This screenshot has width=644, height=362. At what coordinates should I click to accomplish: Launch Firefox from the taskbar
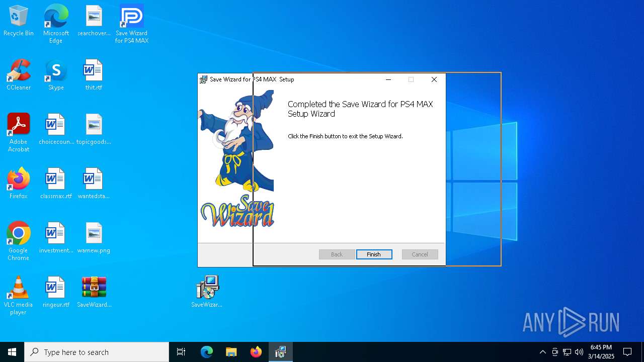click(x=256, y=352)
